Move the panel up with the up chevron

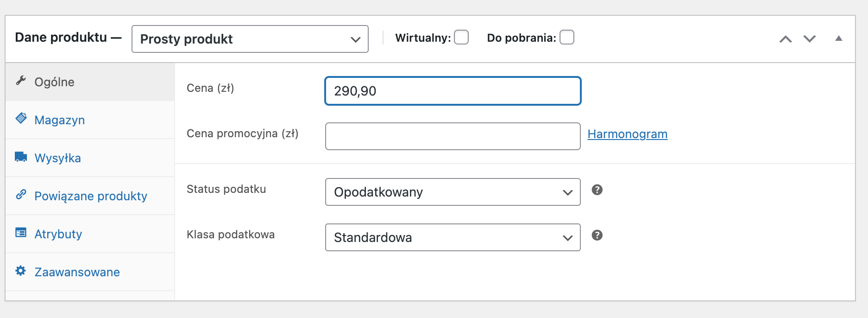pyautogui.click(x=786, y=39)
